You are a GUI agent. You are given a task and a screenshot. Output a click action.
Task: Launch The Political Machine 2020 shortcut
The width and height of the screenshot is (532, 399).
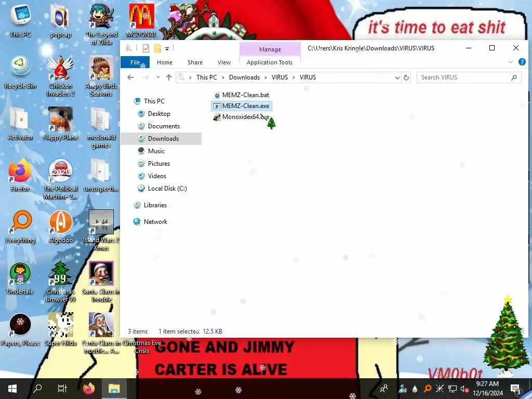60,179
